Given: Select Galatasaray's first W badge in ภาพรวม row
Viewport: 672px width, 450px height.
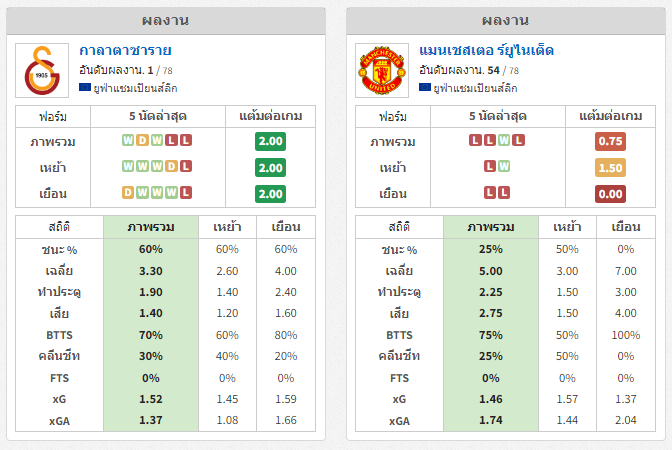Looking at the screenshot, I should click(128, 140).
